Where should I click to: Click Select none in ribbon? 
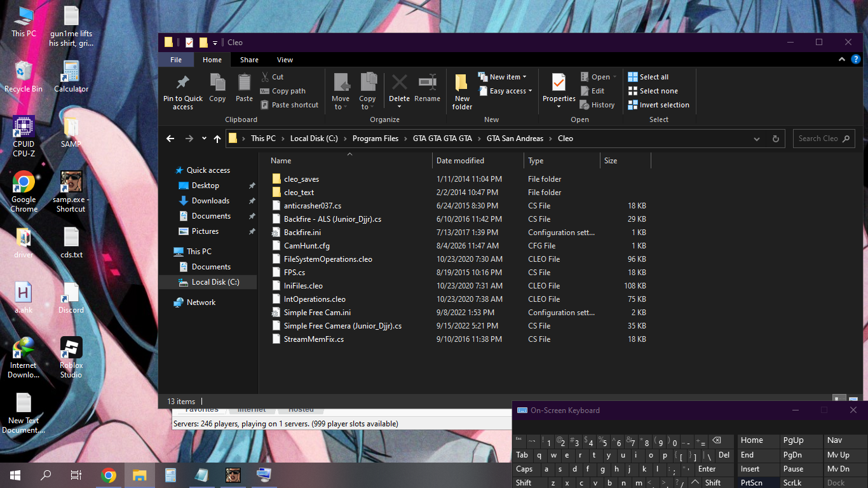pyautogui.click(x=653, y=91)
